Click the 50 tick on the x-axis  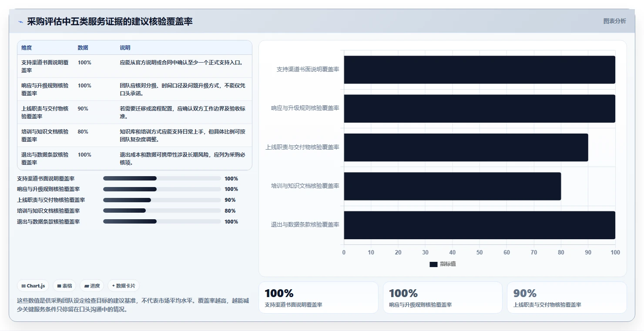(x=480, y=252)
